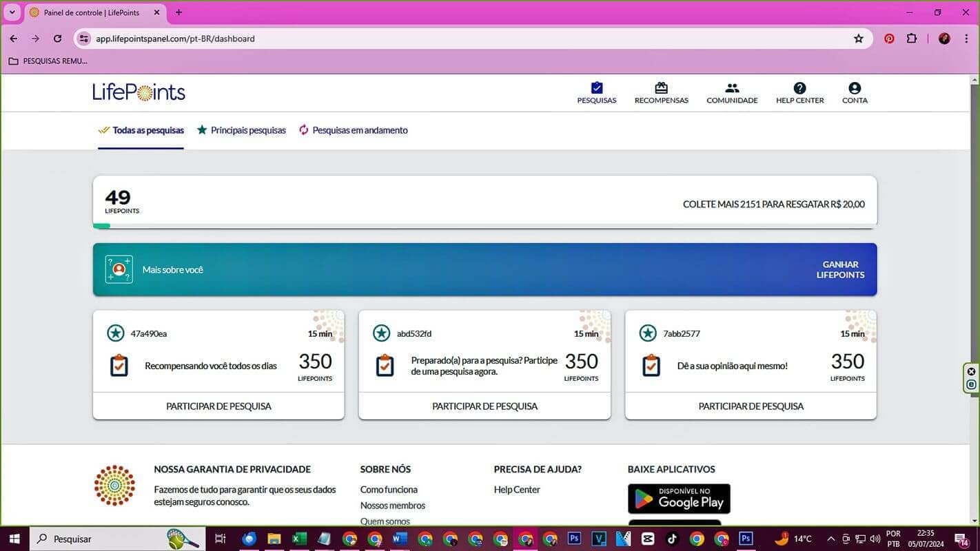Image resolution: width=980 pixels, height=551 pixels.
Task: Open TikTok from the taskbar
Action: (673, 539)
